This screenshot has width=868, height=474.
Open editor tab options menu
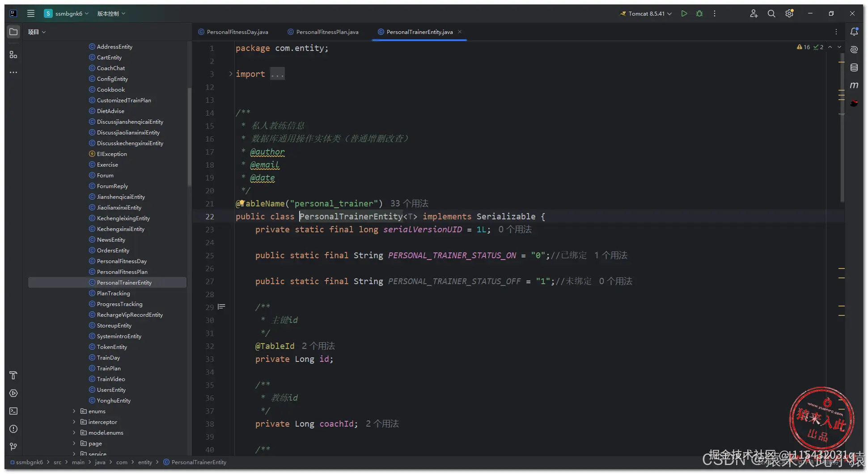coord(836,32)
